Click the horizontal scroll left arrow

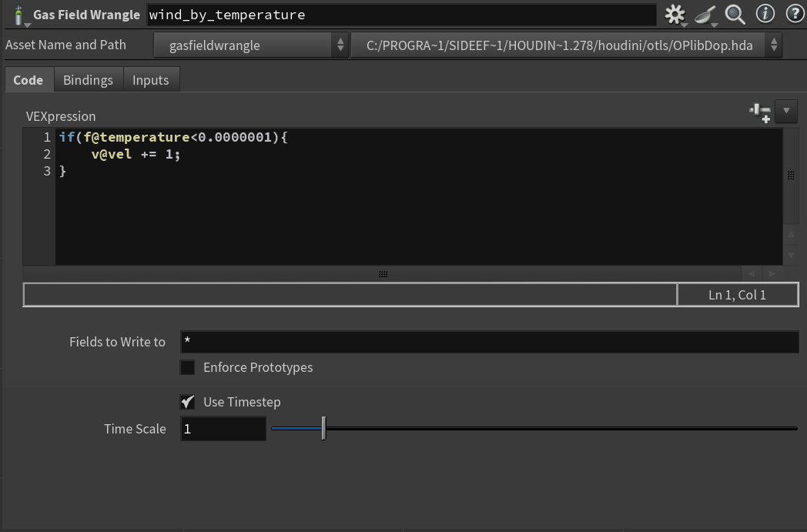[752, 274]
